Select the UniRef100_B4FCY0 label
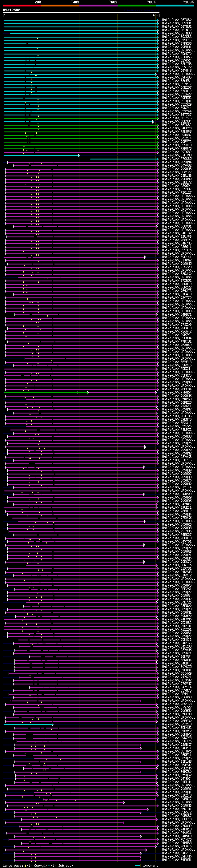Viewport: 197px width, 868px height. 177,128
